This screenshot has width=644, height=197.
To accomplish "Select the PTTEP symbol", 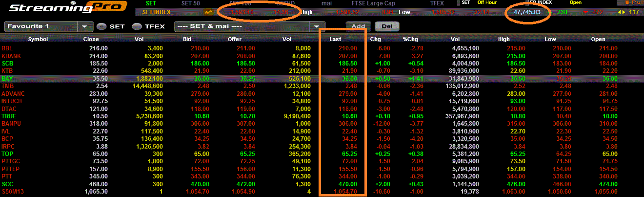I will pos(10,169).
